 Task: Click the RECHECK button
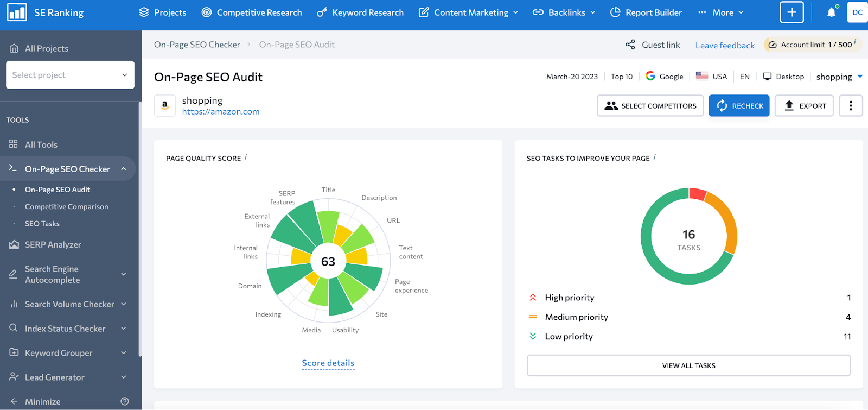coord(739,106)
